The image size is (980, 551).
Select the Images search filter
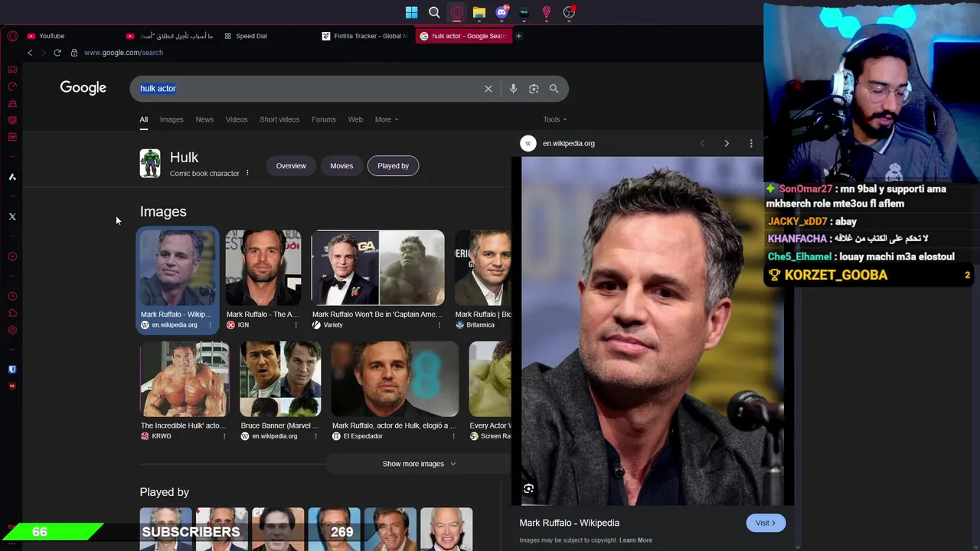coord(171,119)
